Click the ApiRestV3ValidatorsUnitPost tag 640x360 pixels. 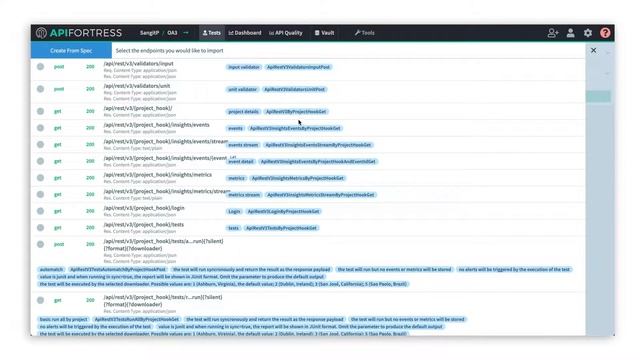294,89
